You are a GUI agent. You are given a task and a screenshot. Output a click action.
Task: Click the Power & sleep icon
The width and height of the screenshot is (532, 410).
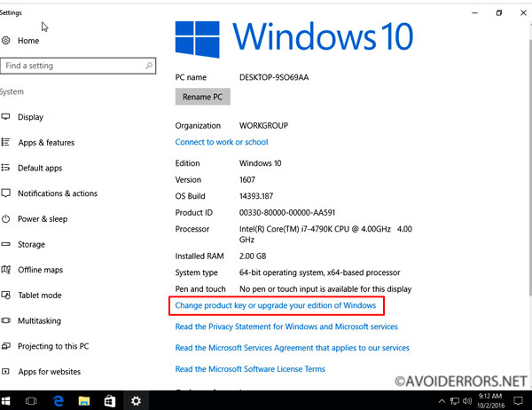[6, 219]
